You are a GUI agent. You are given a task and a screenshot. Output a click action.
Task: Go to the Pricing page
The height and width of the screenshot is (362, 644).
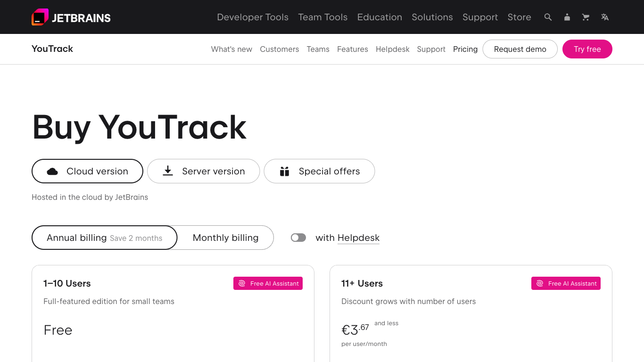pyautogui.click(x=465, y=49)
